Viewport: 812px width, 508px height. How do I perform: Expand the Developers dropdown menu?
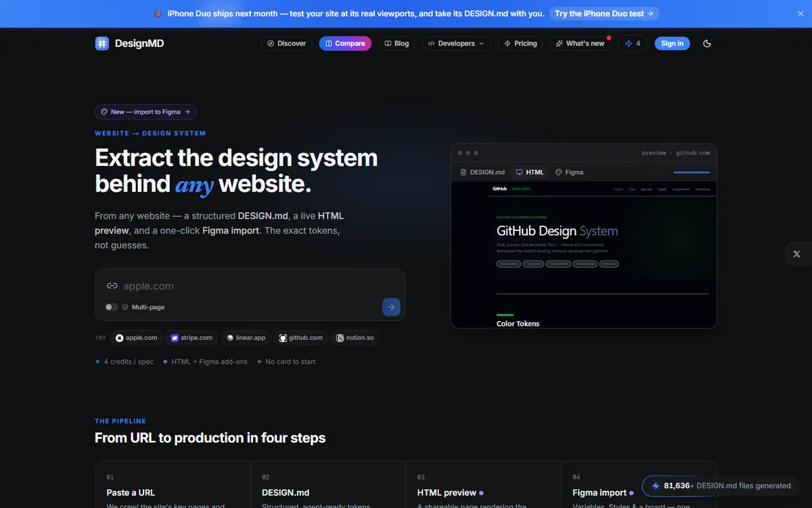(457, 43)
